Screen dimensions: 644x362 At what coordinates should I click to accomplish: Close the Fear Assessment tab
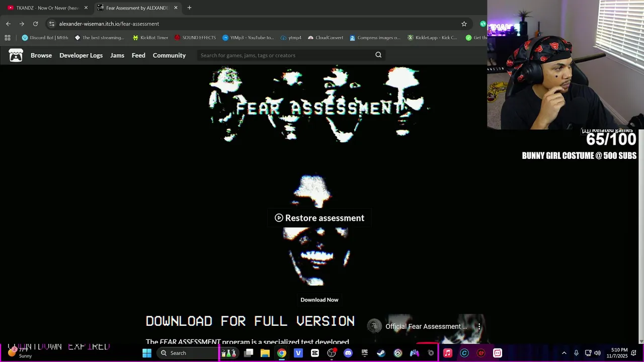tap(176, 8)
